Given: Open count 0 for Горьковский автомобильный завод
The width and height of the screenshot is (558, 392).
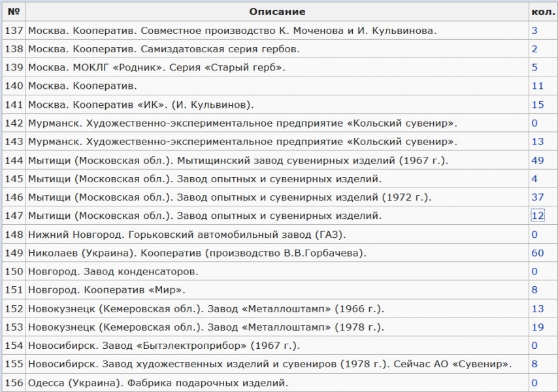Looking at the screenshot, I should pos(534,235).
